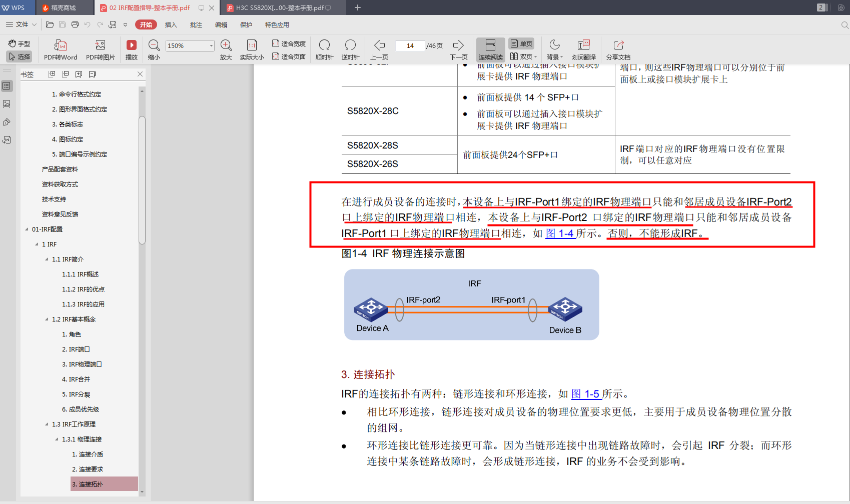Collapse the 01-IRF配置 bookmark node
Viewport: 850px width, 504px height.
[x=27, y=229]
